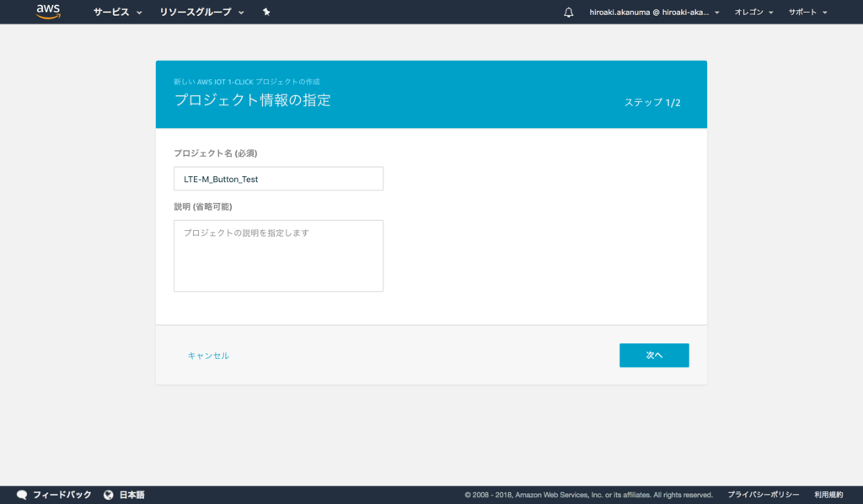
Task: Click the AWS logo to go home
Action: [48, 12]
